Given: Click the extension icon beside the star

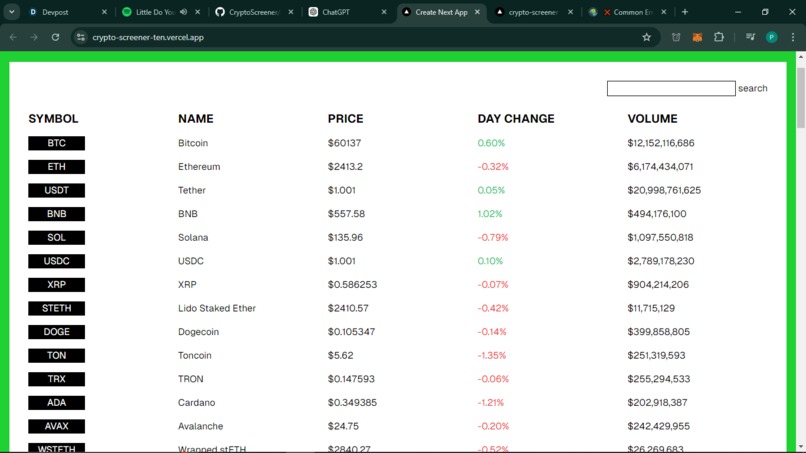Looking at the screenshot, I should click(x=676, y=37).
